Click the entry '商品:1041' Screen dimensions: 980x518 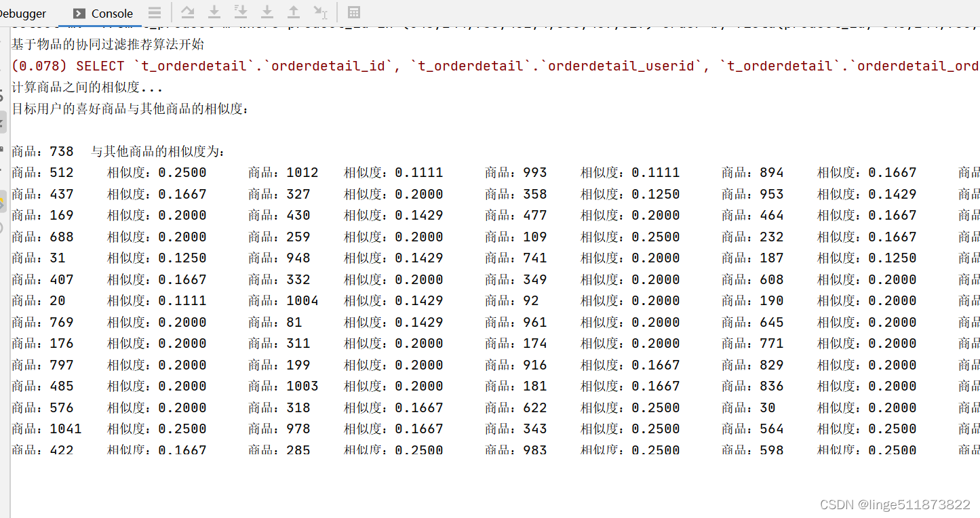click(47, 429)
